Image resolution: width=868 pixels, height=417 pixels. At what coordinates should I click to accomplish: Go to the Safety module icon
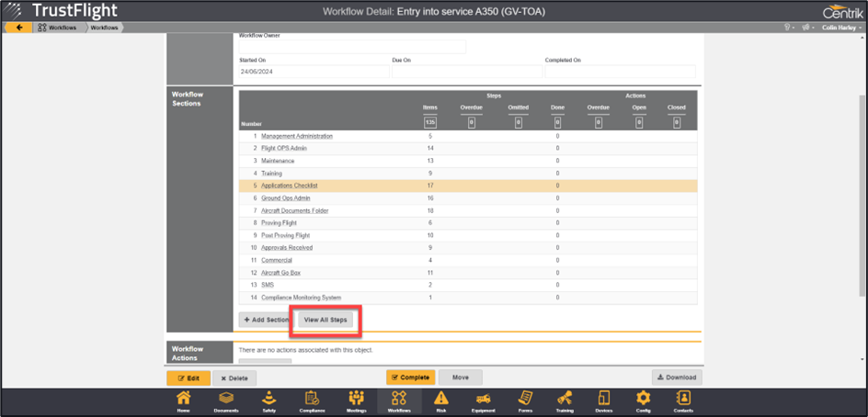pos(268,400)
